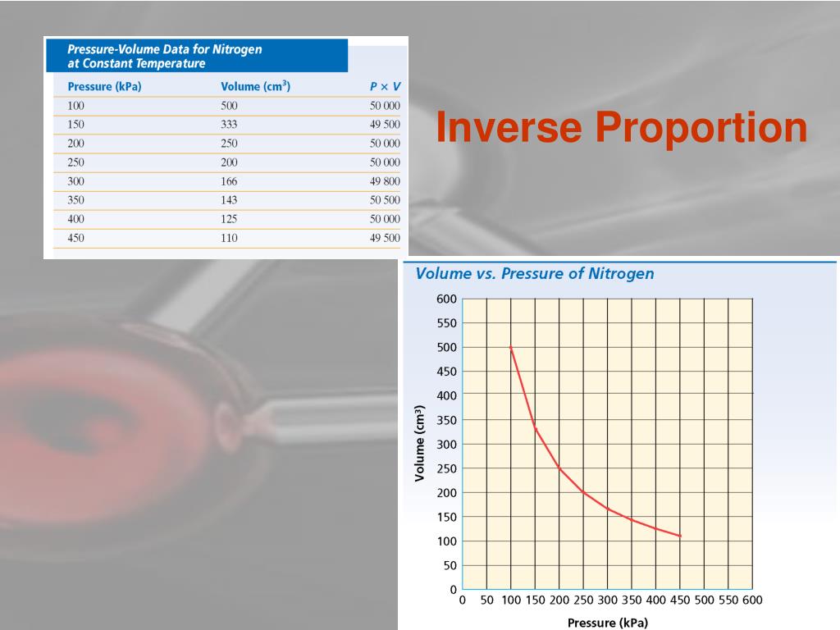Click the 'P × V' column header
The height and width of the screenshot is (630, 840).
tap(385, 86)
